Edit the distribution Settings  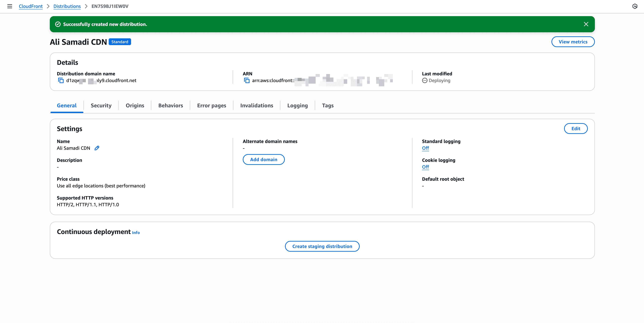(576, 128)
